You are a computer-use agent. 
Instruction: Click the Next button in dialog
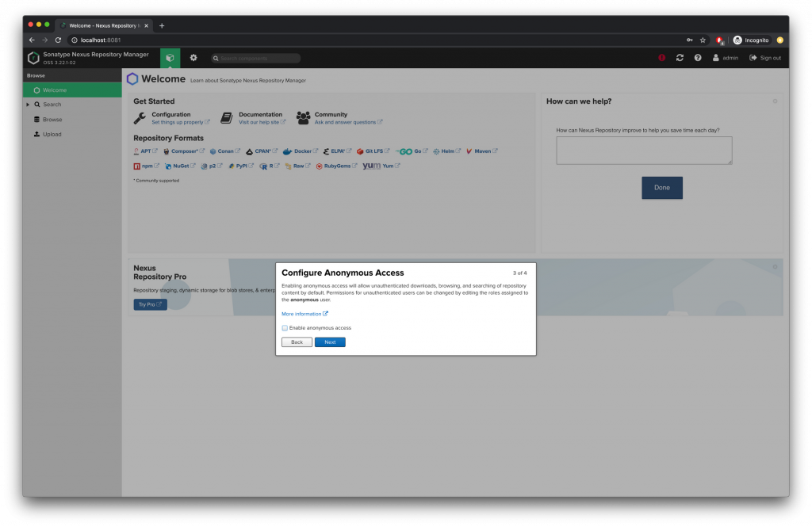[x=330, y=342]
